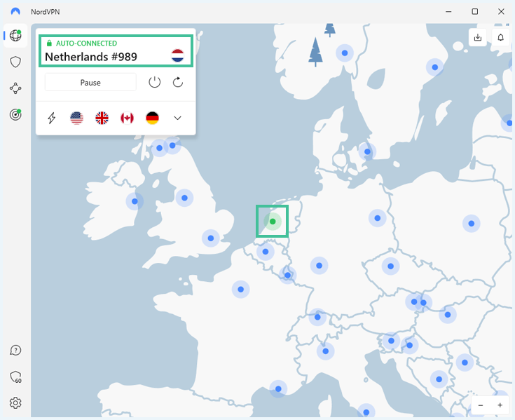Select the connected Netherlands green map pin

coord(273,222)
